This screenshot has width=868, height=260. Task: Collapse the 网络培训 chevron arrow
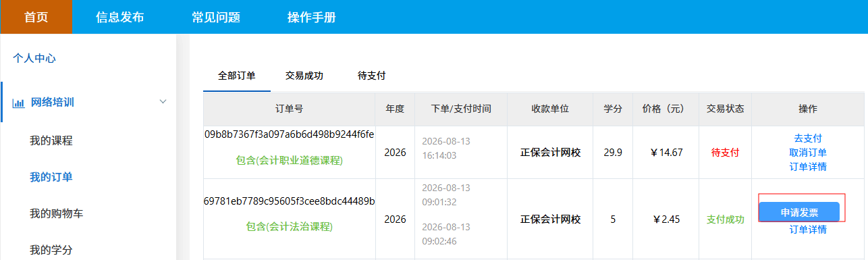[x=163, y=102]
